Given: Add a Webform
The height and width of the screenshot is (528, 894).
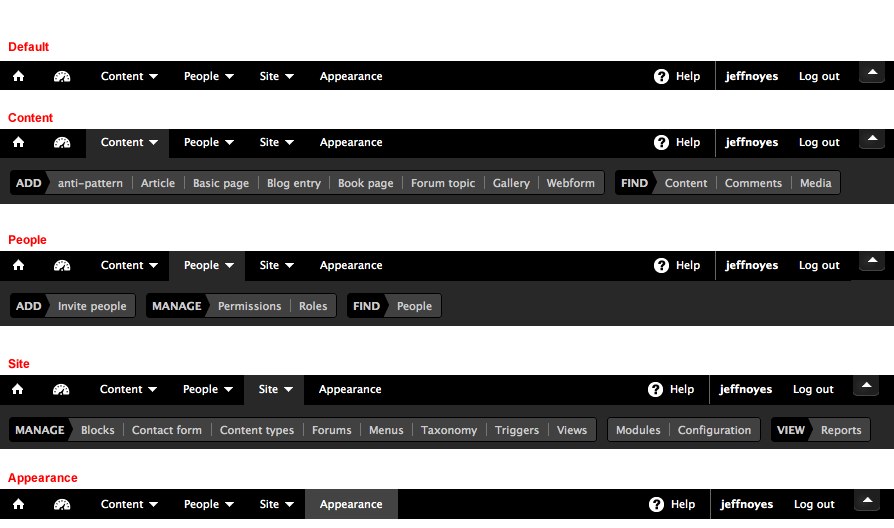Looking at the screenshot, I should pyautogui.click(x=570, y=183).
